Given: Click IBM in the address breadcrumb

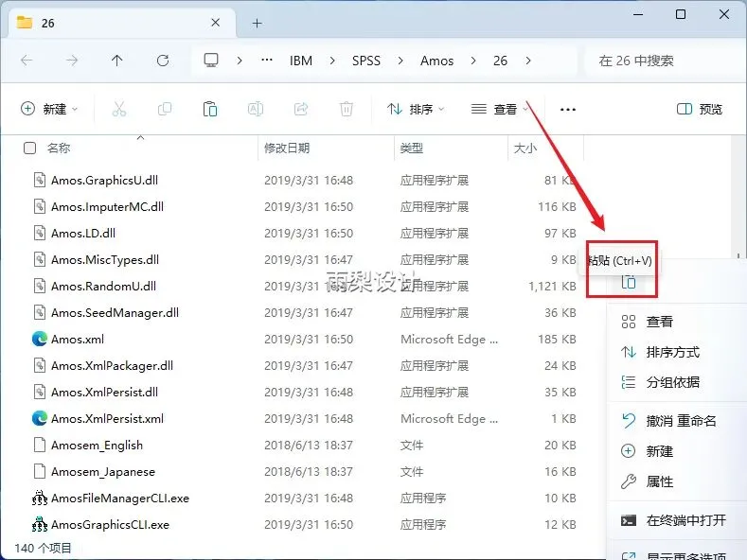Looking at the screenshot, I should 301,61.
